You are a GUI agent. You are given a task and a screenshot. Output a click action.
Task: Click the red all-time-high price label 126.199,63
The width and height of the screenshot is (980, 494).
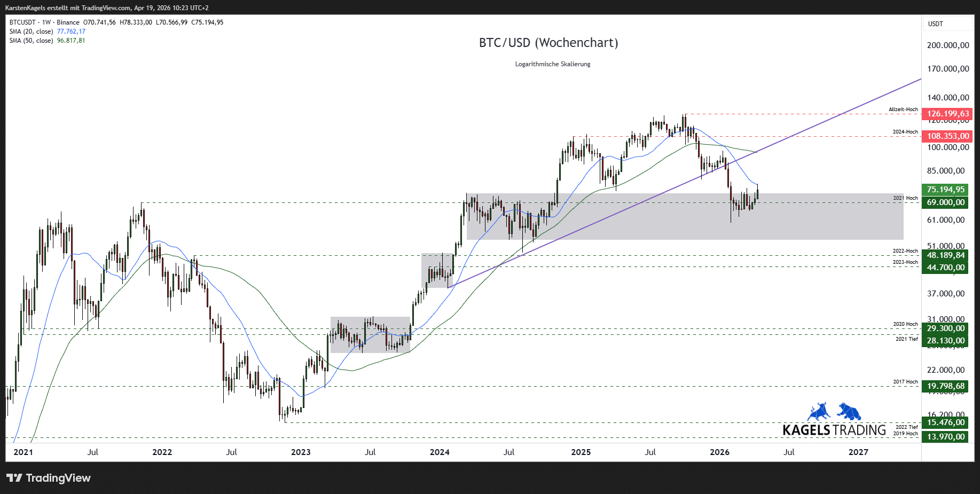click(x=947, y=114)
